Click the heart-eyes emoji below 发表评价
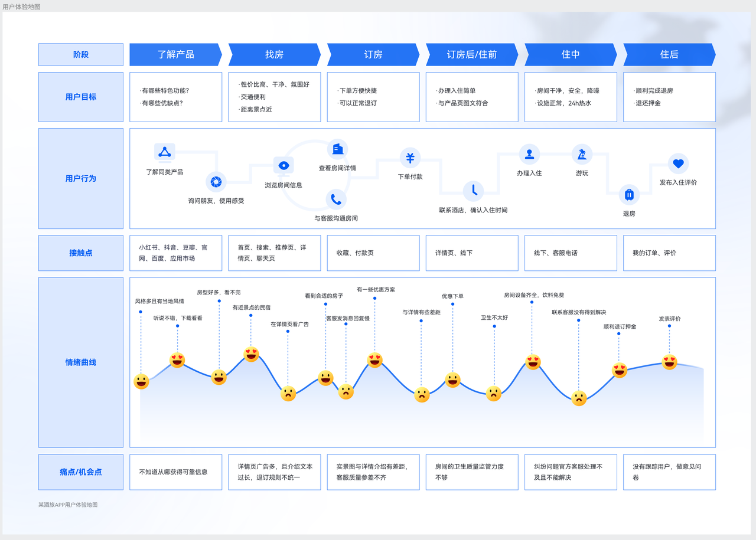The width and height of the screenshot is (756, 540). click(x=669, y=362)
